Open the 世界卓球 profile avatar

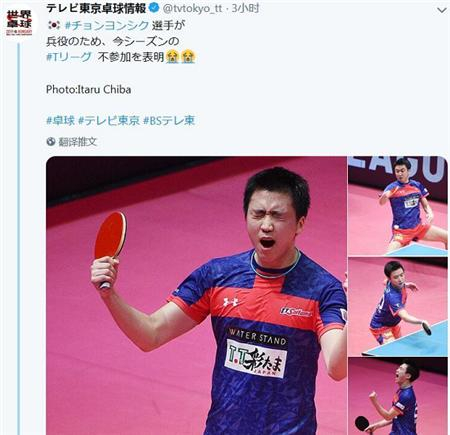click(19, 22)
